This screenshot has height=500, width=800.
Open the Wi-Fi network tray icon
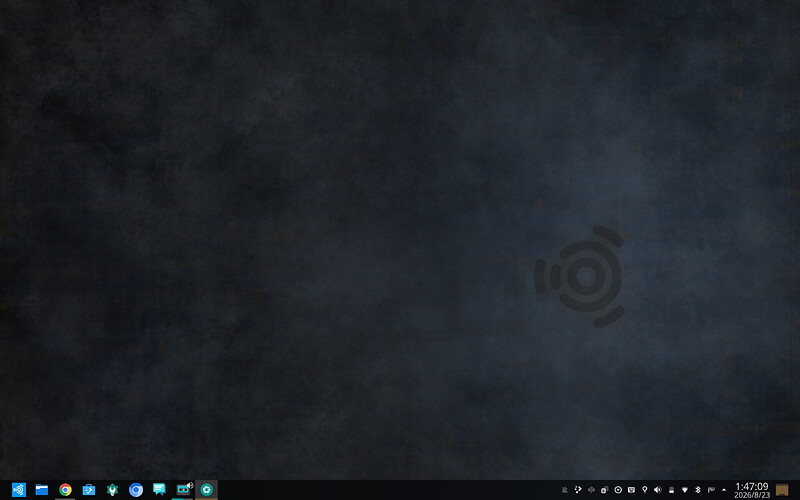click(x=685, y=490)
